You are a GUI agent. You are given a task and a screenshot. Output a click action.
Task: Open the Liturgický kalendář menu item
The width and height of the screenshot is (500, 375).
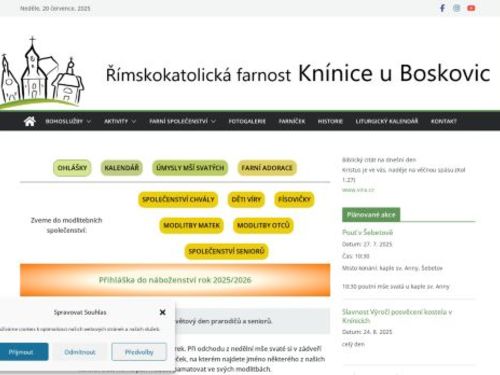coord(387,121)
